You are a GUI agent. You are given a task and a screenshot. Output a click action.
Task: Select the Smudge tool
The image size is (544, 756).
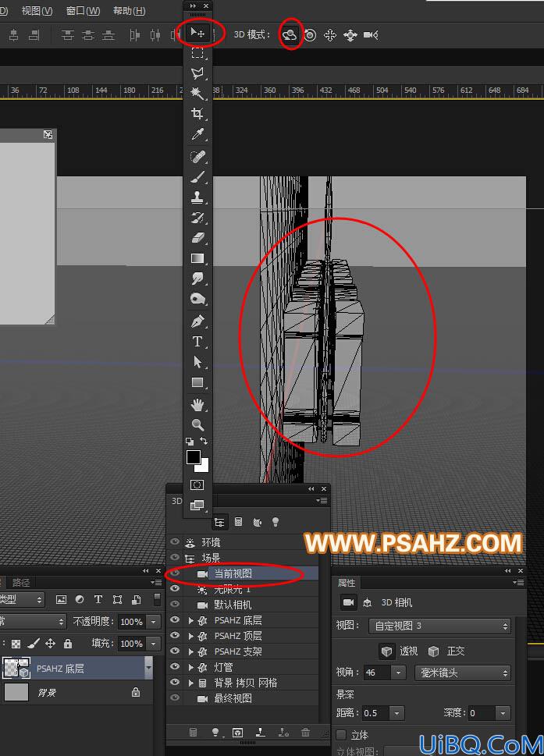[197, 279]
